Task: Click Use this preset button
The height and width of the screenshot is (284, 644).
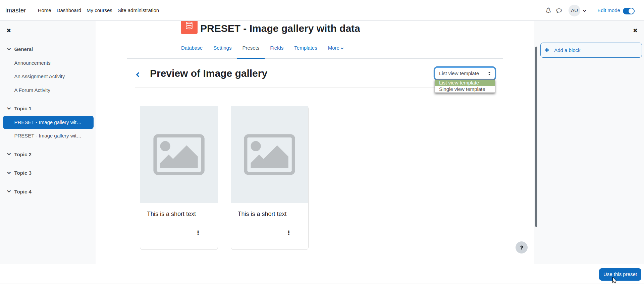Action: coord(620,274)
